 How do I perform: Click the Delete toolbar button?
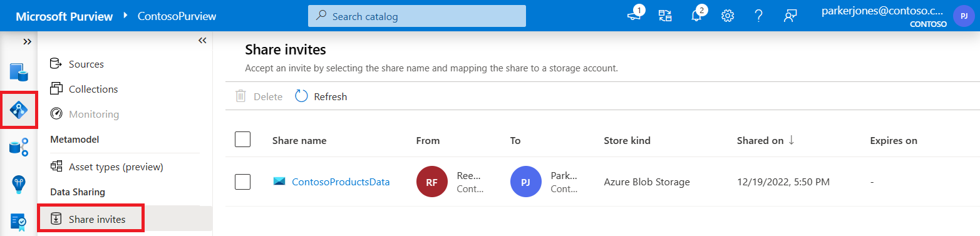(x=259, y=96)
